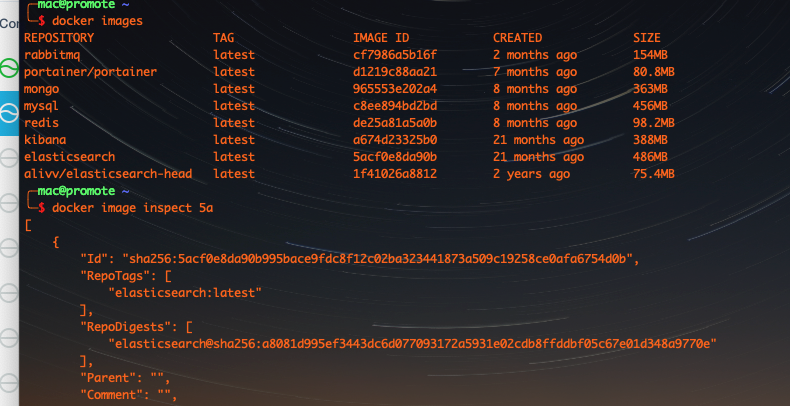Select the mongo repository name
This screenshot has width=790, height=406.
click(41, 89)
